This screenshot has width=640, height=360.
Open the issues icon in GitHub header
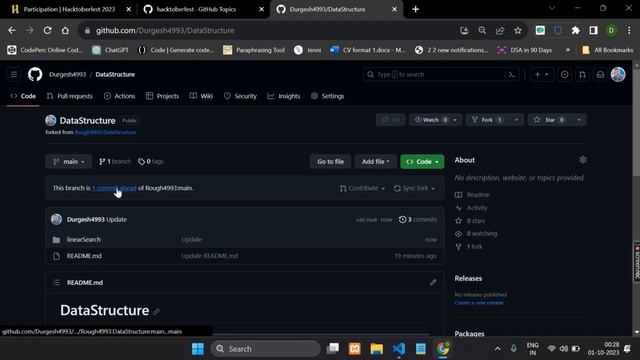[564, 74]
